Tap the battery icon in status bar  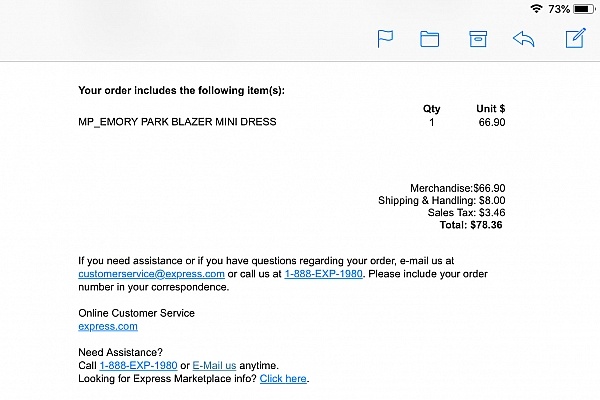(x=584, y=9)
